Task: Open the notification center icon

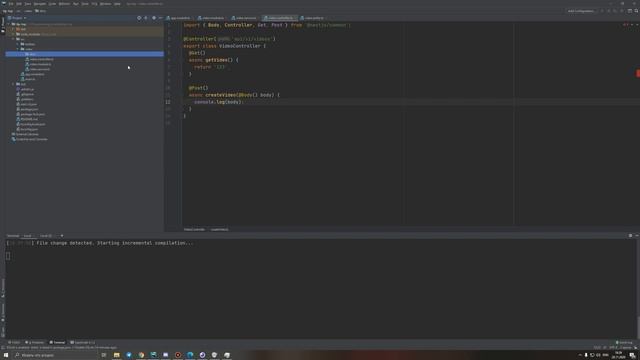Action: click(632, 355)
